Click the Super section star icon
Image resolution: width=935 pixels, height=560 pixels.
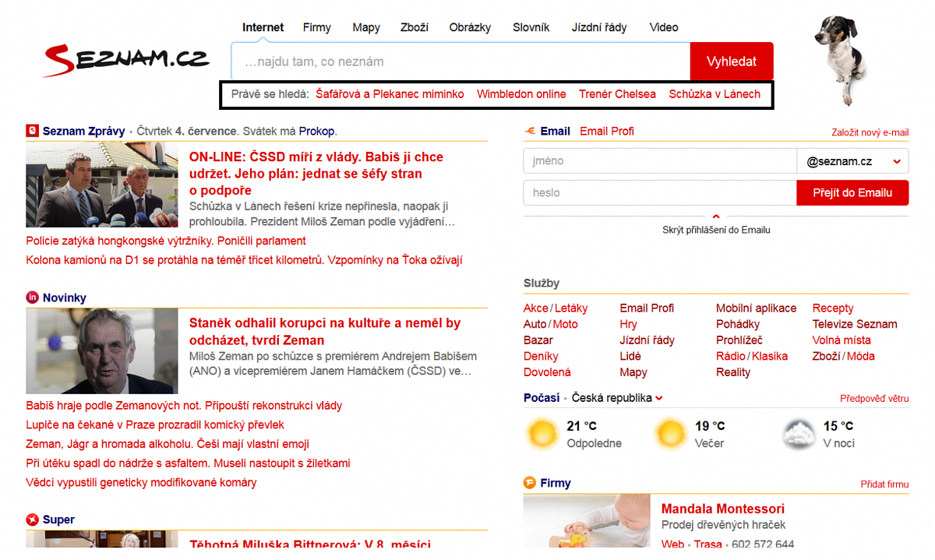tap(33, 519)
